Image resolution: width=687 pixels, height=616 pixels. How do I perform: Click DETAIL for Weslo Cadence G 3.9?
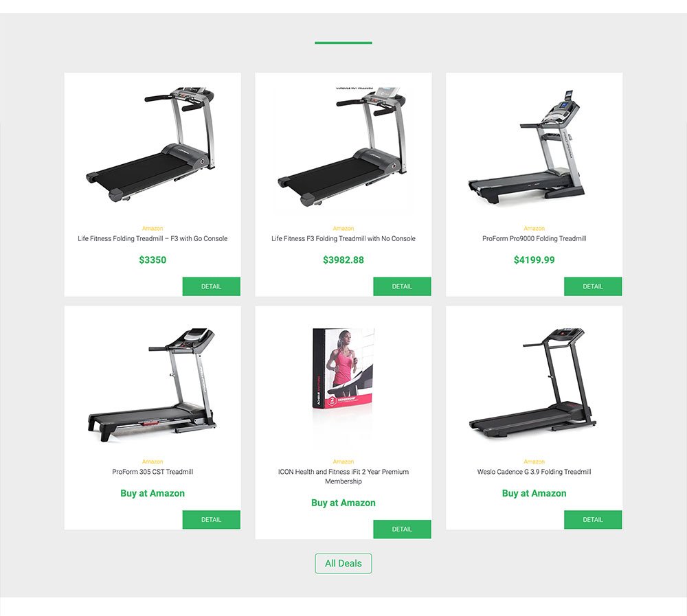(x=593, y=520)
